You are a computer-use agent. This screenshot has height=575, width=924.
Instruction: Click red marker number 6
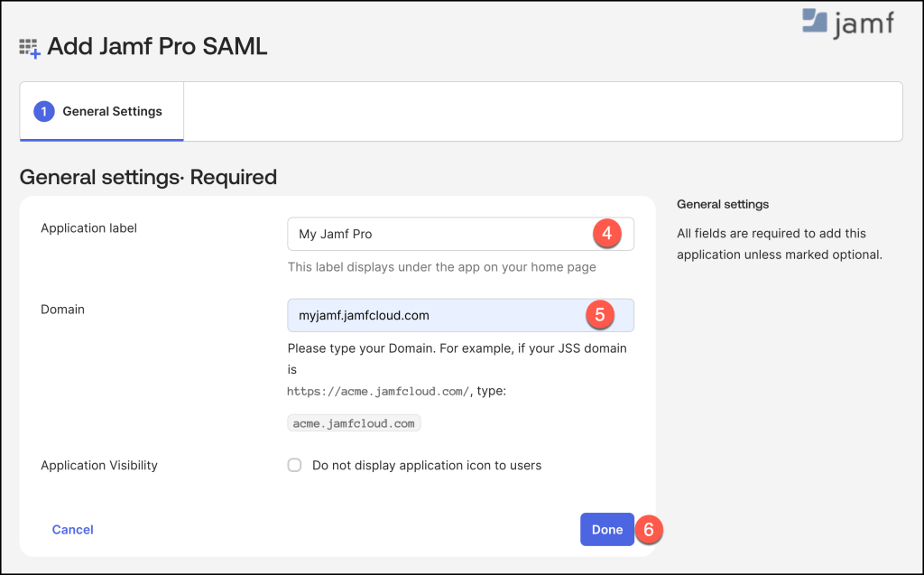click(x=649, y=530)
